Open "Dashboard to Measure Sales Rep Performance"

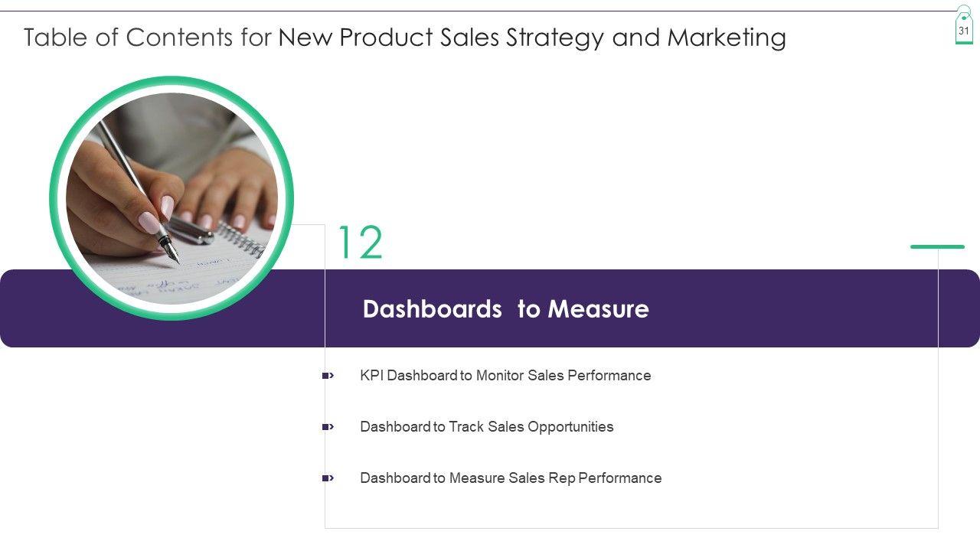coord(511,478)
